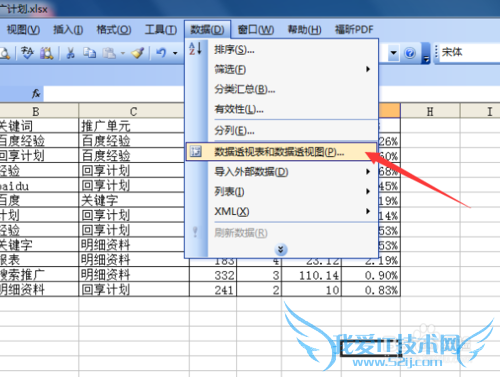Viewport: 500px width, 377px height.
Task: Expand the full menu with double chevron
Action: click(281, 249)
